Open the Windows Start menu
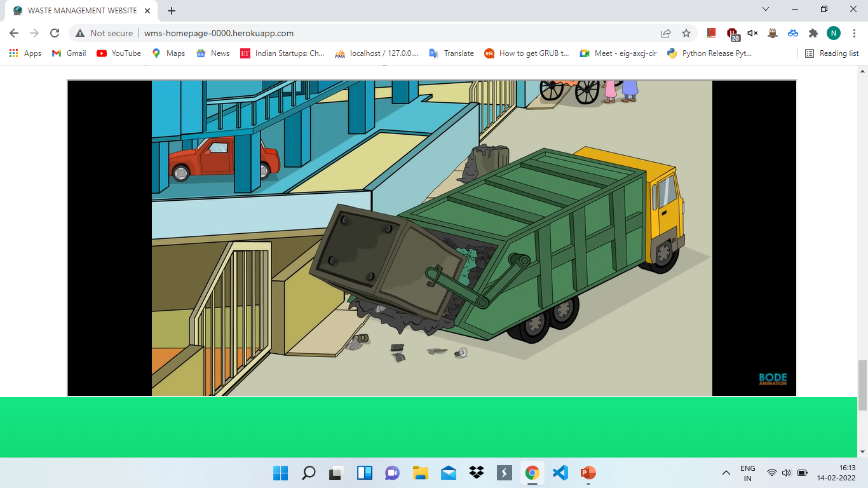Viewport: 868px width, 488px height. [x=280, y=473]
